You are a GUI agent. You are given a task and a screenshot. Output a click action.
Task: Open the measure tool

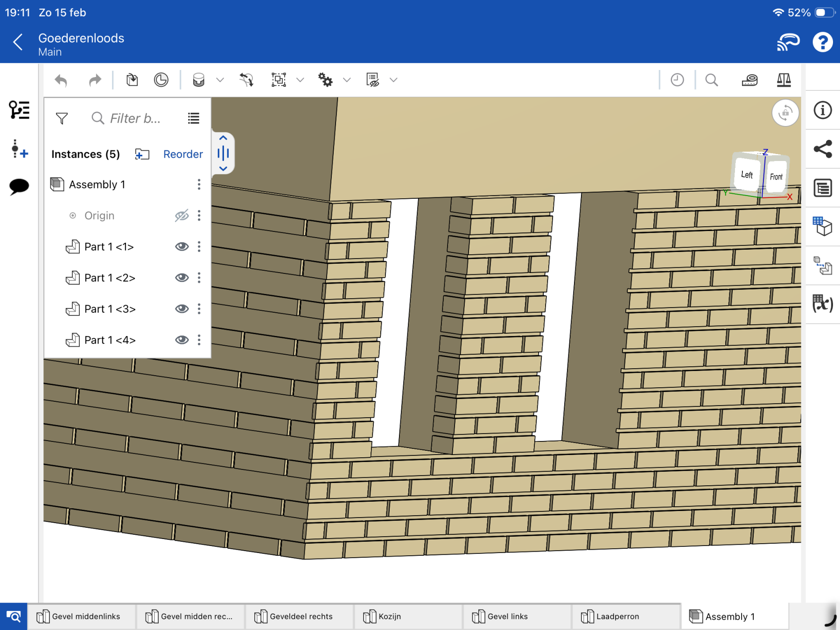(x=749, y=80)
